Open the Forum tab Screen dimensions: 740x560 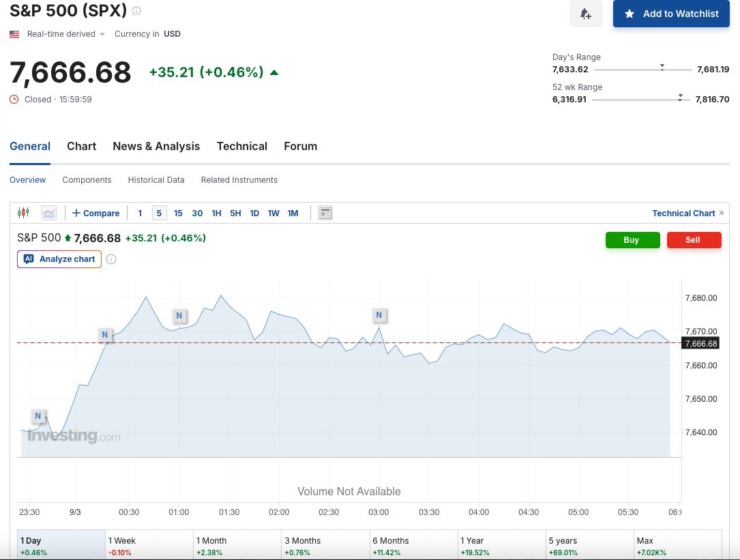click(301, 147)
